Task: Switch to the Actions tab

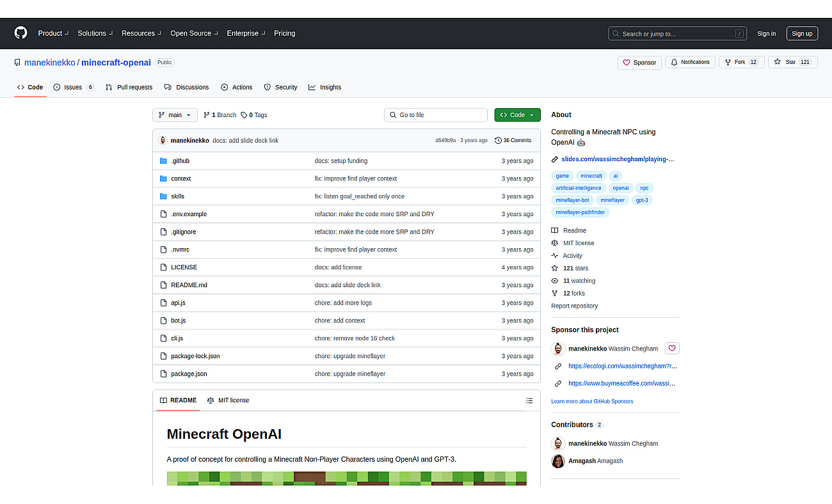Action: tap(237, 87)
